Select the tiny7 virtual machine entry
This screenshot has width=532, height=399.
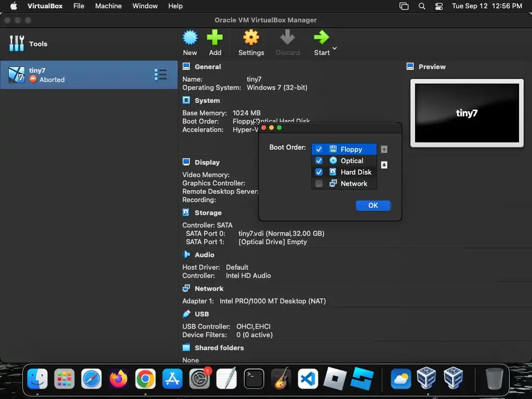88,75
